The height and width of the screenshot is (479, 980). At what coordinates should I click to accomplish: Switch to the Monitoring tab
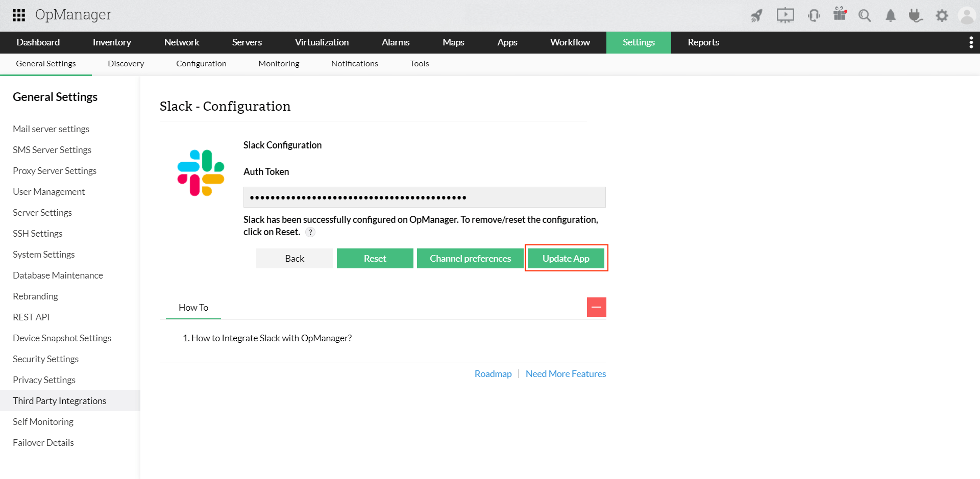click(x=279, y=64)
